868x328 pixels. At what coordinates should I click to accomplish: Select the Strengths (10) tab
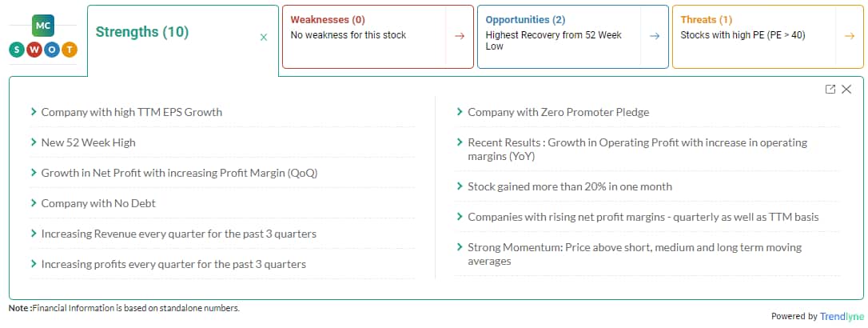[142, 31]
